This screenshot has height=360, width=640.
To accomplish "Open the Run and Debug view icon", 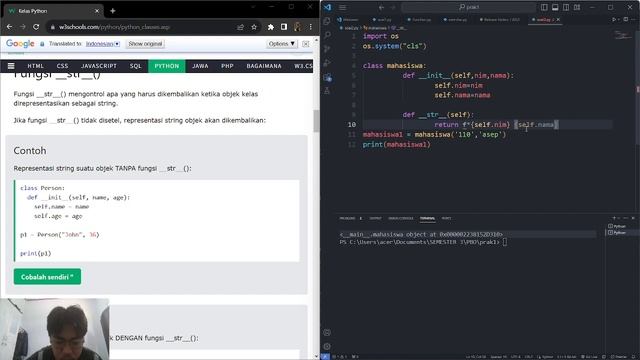I will tap(327, 63).
